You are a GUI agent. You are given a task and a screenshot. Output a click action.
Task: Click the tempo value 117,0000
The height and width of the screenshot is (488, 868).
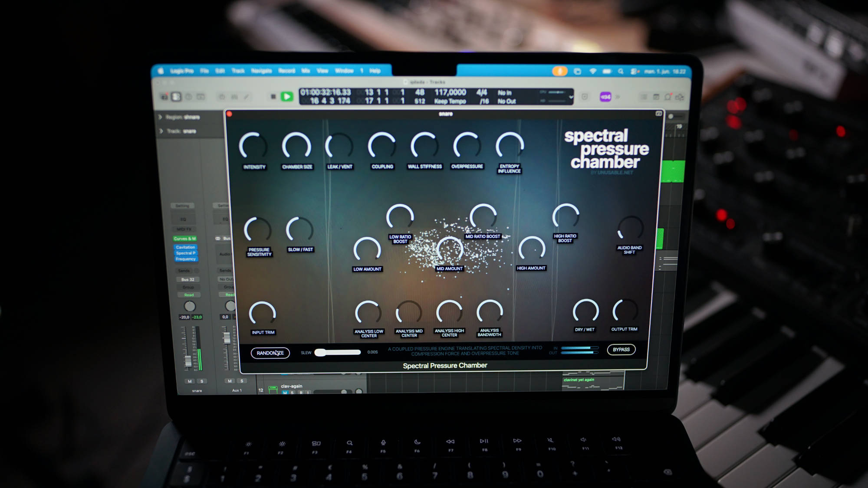pyautogui.click(x=450, y=92)
